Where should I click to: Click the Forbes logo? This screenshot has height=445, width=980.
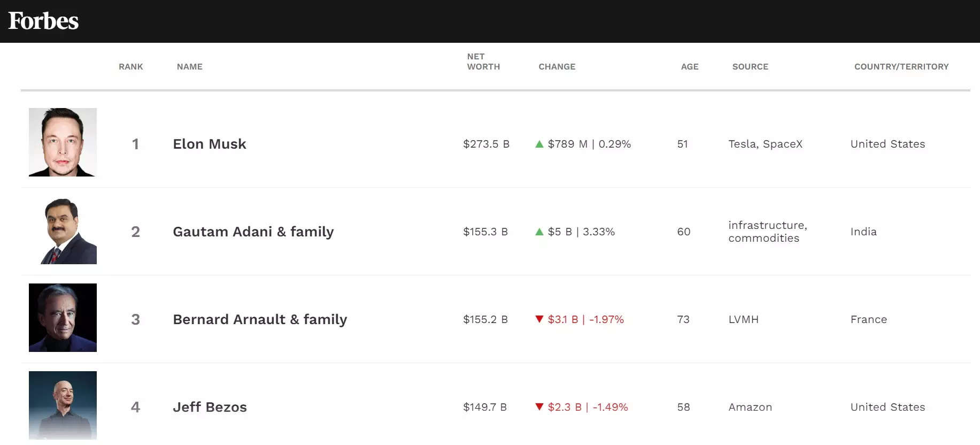43,21
